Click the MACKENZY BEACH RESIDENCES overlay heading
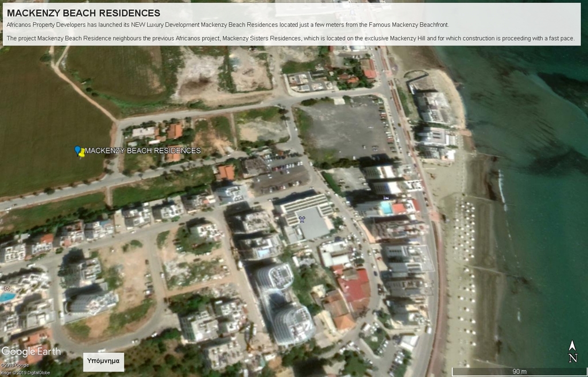This screenshot has width=588, height=377. point(84,13)
